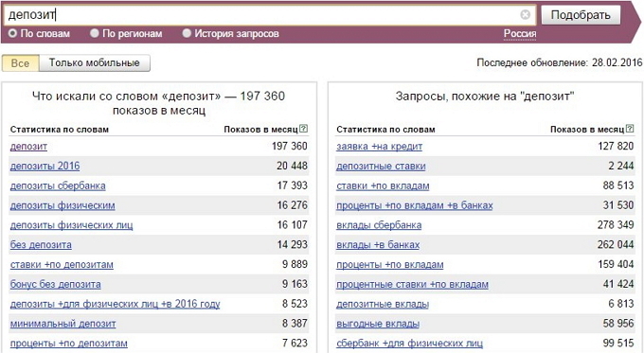Click the value 99 515
The image size is (644, 353).
[x=618, y=344]
